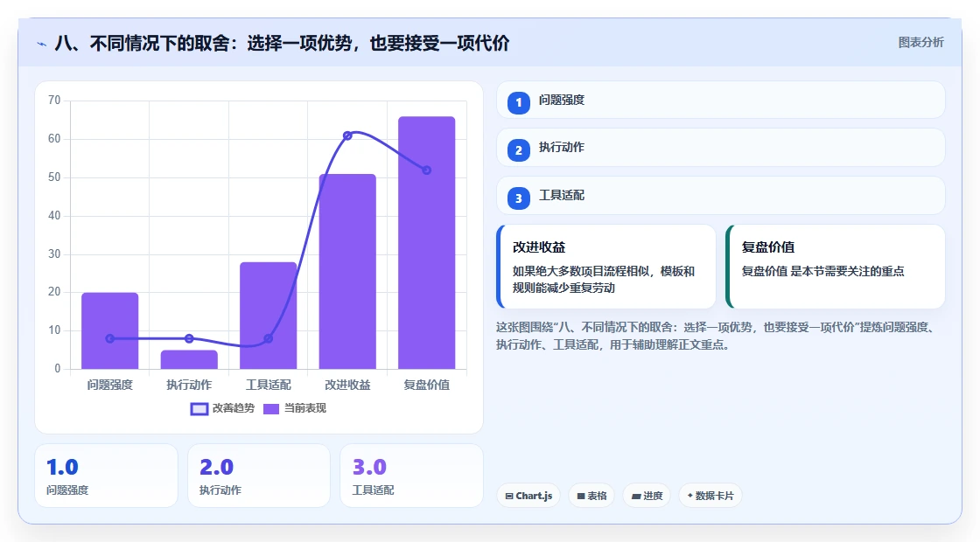Click the 当前表现 legend text

[305, 408]
